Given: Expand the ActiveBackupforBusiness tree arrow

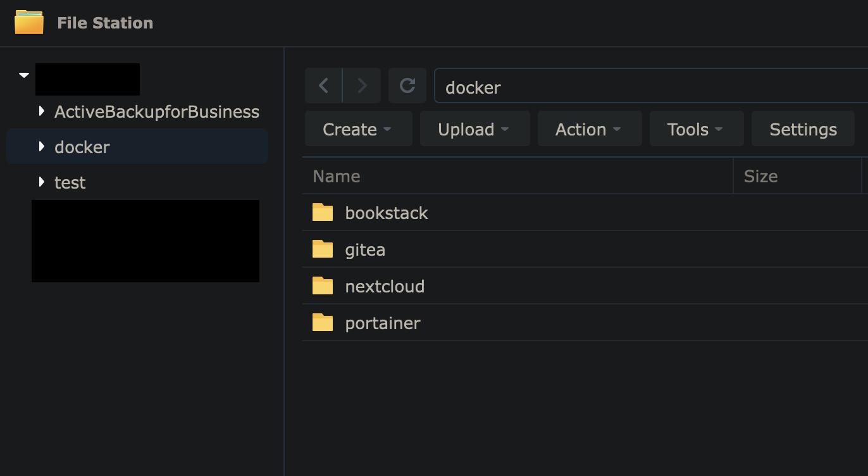Looking at the screenshot, I should point(42,111).
